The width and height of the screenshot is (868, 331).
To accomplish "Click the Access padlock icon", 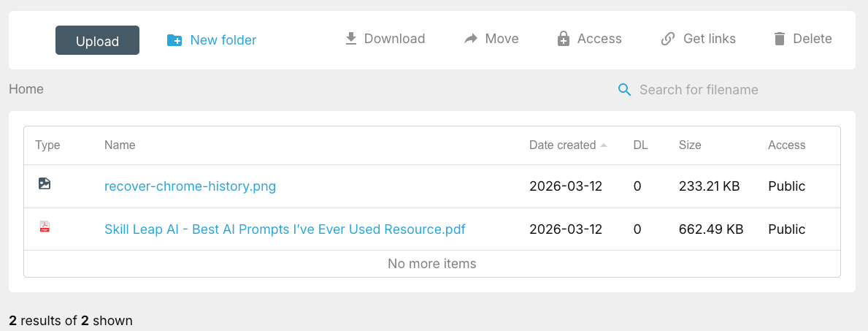I will [x=563, y=39].
